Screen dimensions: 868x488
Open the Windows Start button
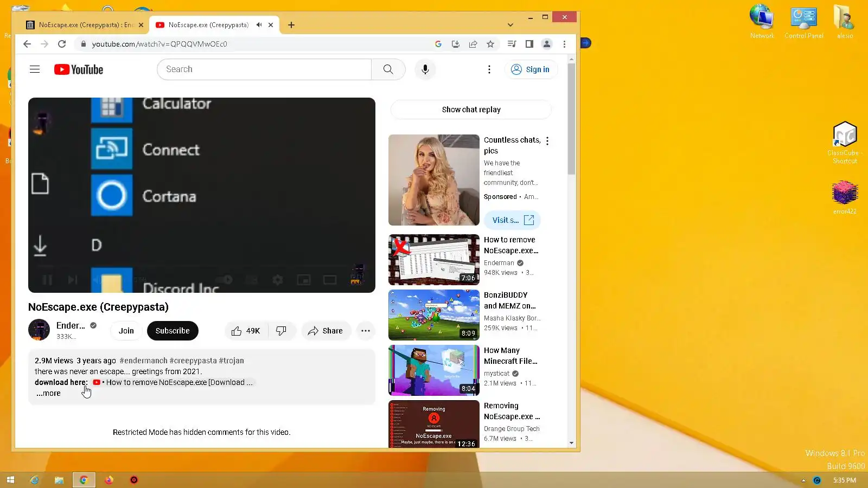tap(10, 480)
